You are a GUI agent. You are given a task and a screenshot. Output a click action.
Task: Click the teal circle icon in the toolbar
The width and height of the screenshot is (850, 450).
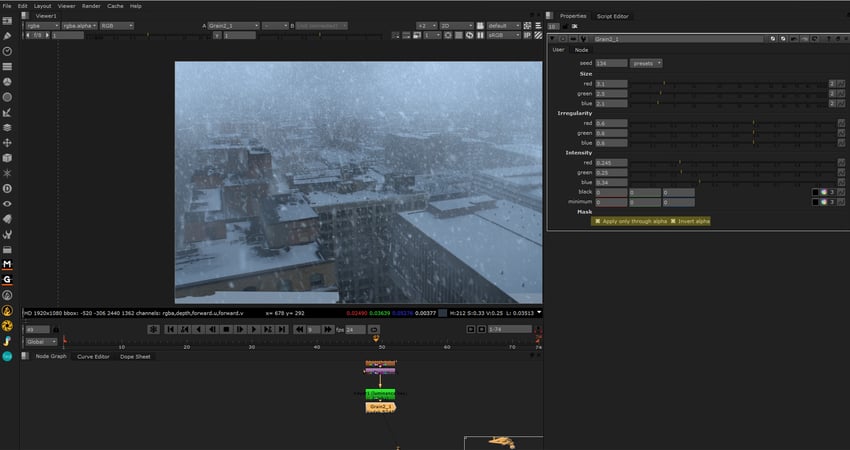pyautogui.click(x=7, y=356)
